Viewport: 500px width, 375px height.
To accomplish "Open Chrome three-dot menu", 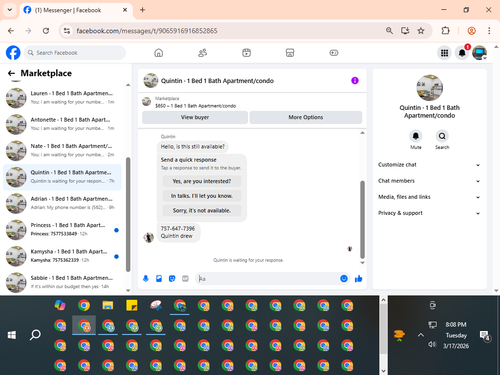I will [x=489, y=31].
